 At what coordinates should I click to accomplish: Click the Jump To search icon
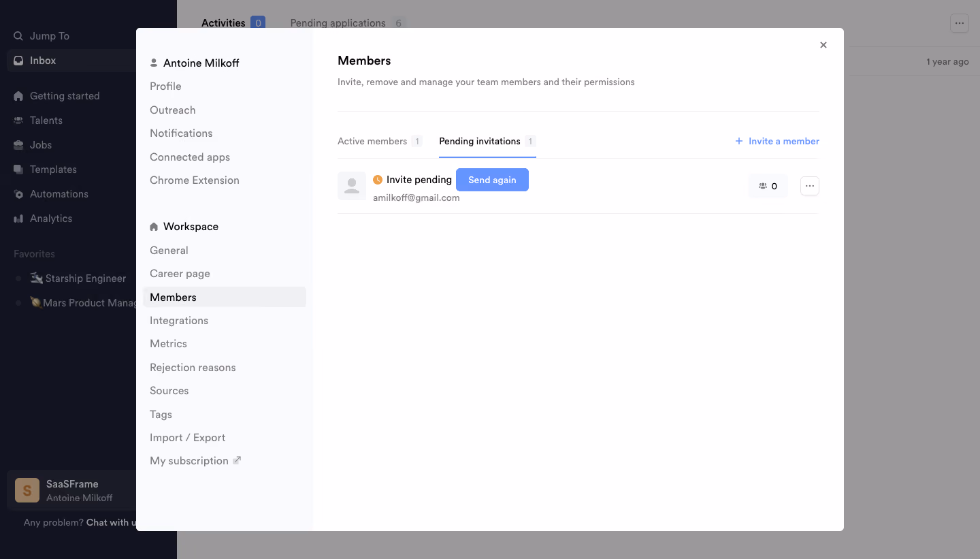click(18, 36)
